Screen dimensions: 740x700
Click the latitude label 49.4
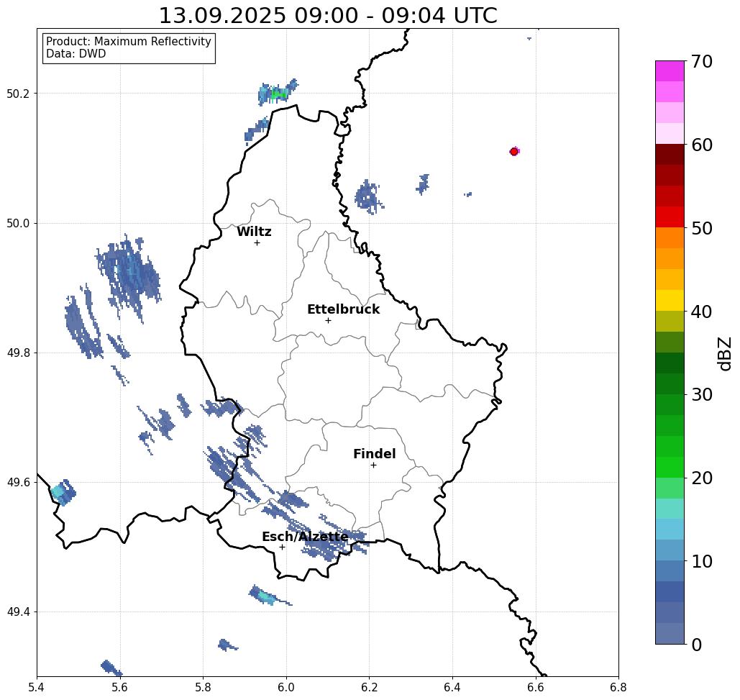coord(17,612)
